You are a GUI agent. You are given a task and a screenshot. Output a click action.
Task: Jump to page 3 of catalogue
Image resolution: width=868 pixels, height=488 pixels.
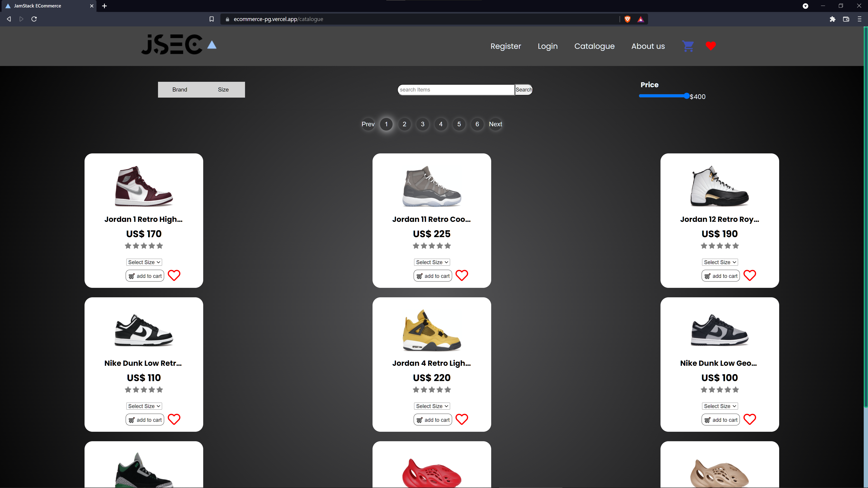[x=422, y=124]
